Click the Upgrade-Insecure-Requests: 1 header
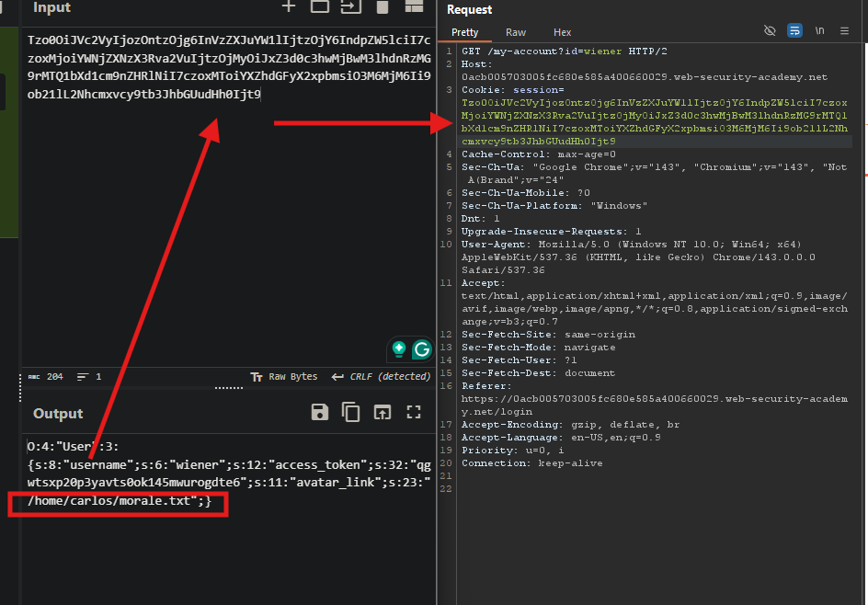Image resolution: width=868 pixels, height=605 pixels. click(x=552, y=232)
